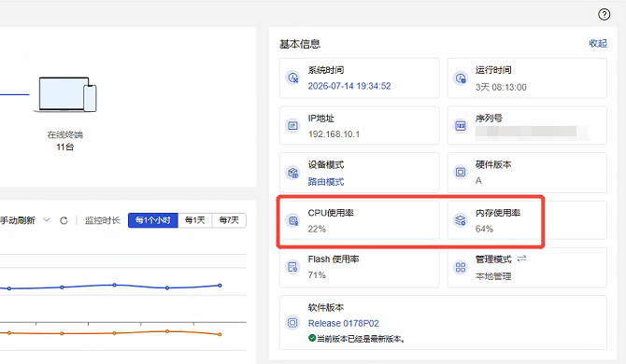Click the refresh circular arrow icon

tap(64, 220)
